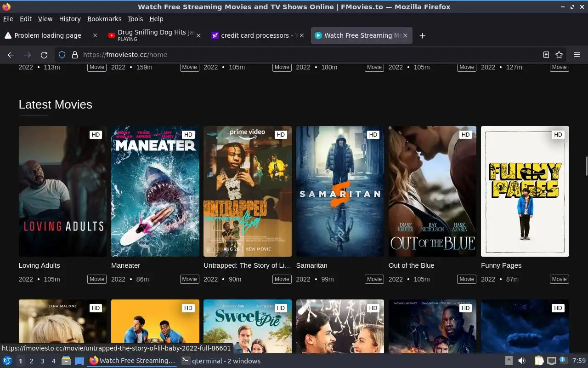Viewport: 588px width, 368px height.
Task: Open the Tools menu
Action: coord(136,19)
